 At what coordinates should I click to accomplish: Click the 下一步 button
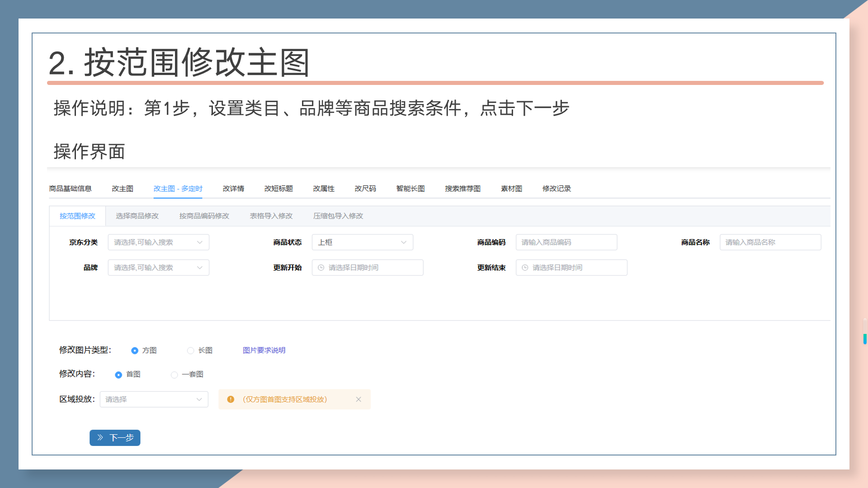115,437
